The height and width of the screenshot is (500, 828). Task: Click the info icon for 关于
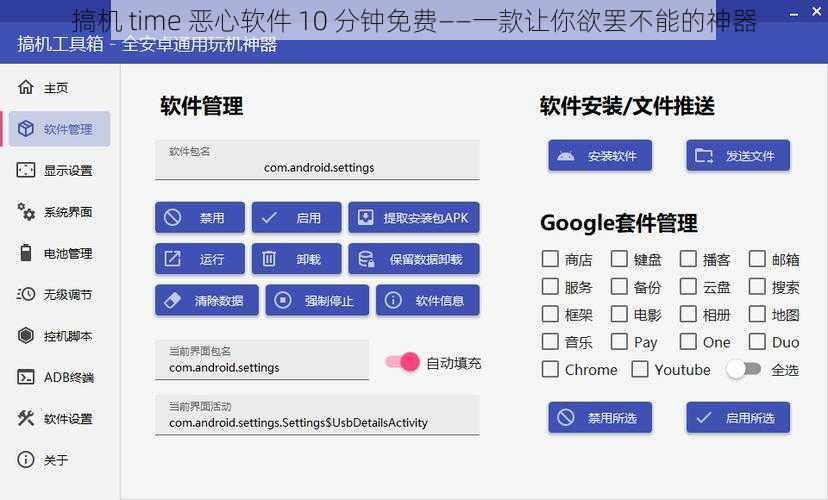click(25, 459)
